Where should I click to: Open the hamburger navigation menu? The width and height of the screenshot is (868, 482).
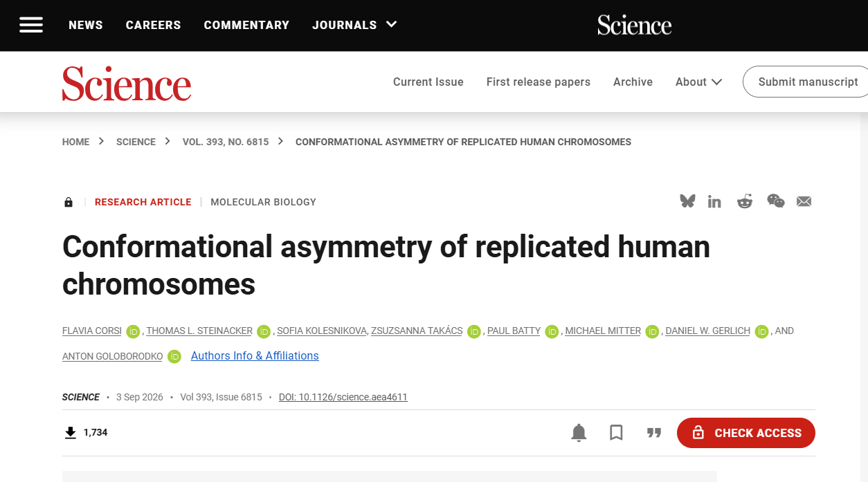[x=31, y=25]
